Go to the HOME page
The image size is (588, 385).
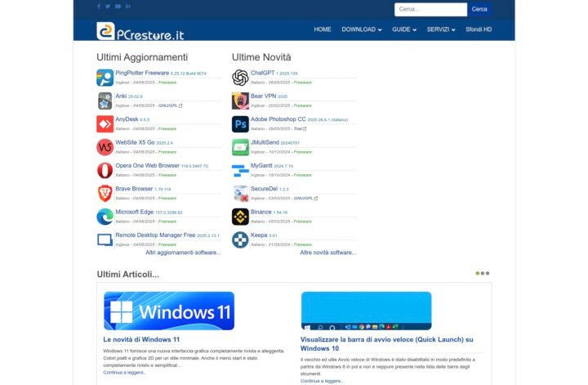323,29
